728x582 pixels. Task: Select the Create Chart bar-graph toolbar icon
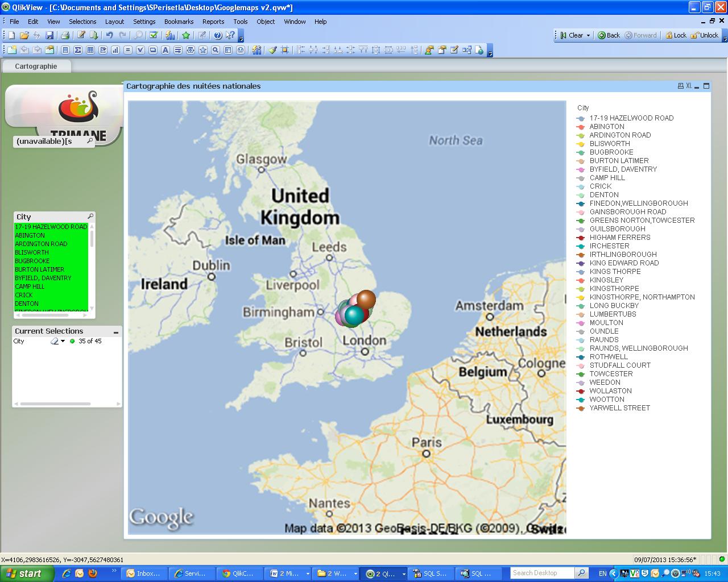[x=170, y=35]
